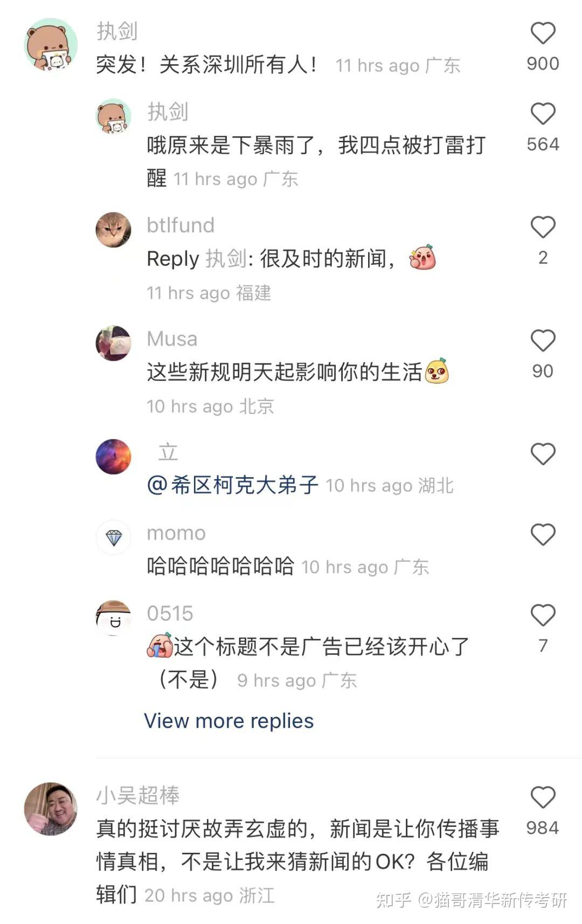Tap the username Musa
This screenshot has width=582, height=924.
coord(172,339)
